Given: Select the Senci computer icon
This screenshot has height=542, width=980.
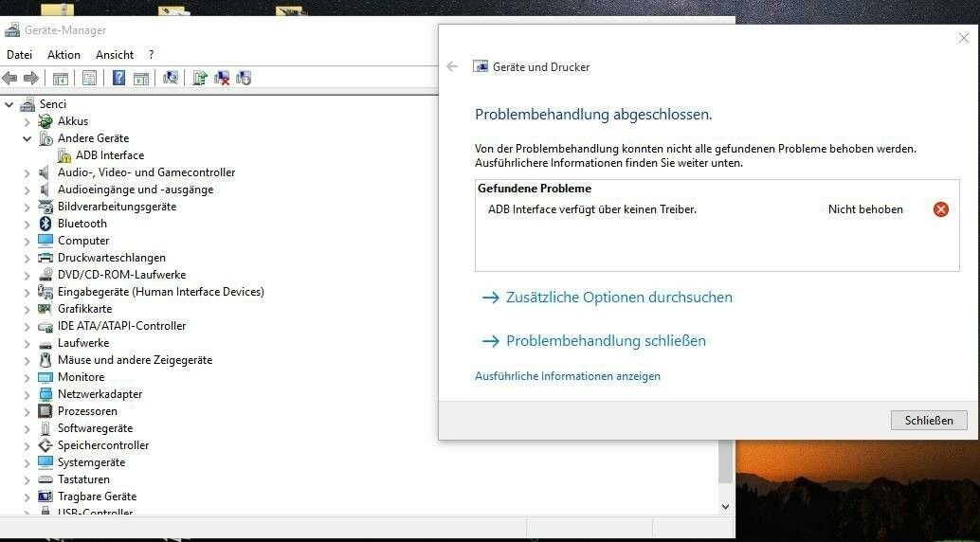Looking at the screenshot, I should click(x=27, y=104).
